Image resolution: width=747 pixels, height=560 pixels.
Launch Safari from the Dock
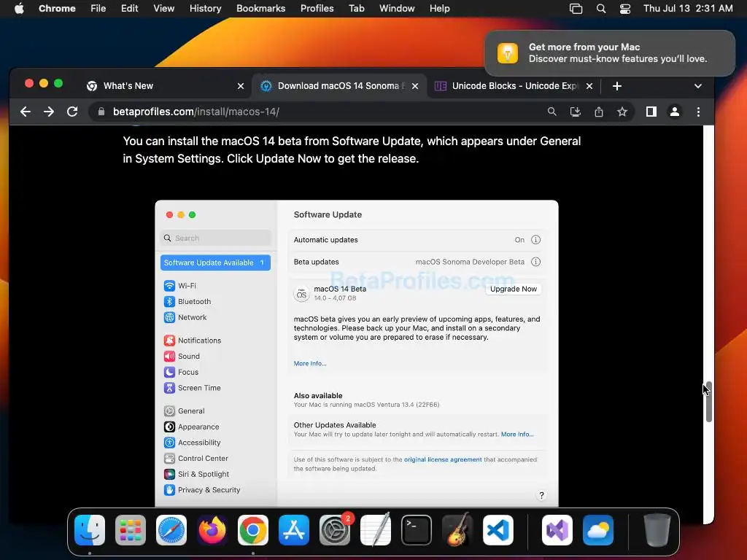[x=171, y=530]
